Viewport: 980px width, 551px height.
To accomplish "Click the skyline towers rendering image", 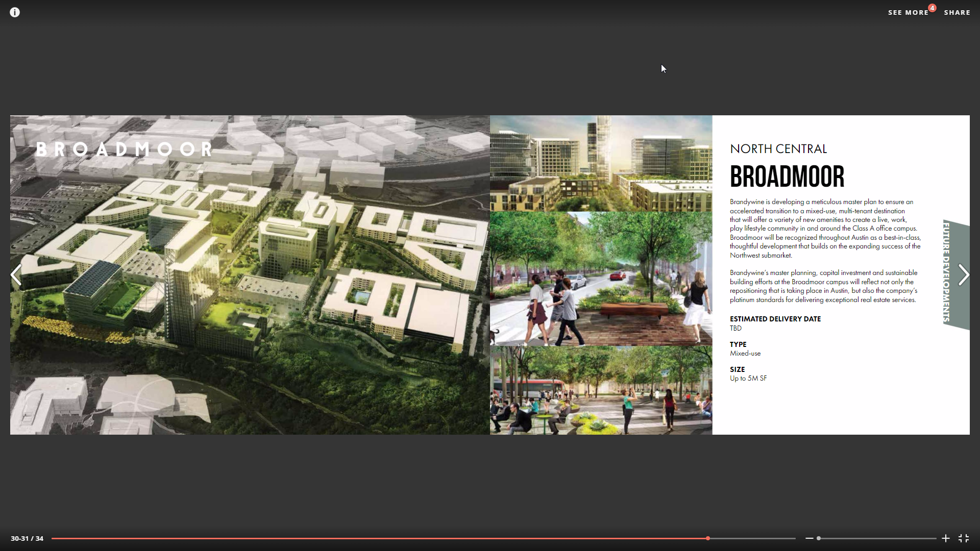I will (x=601, y=163).
